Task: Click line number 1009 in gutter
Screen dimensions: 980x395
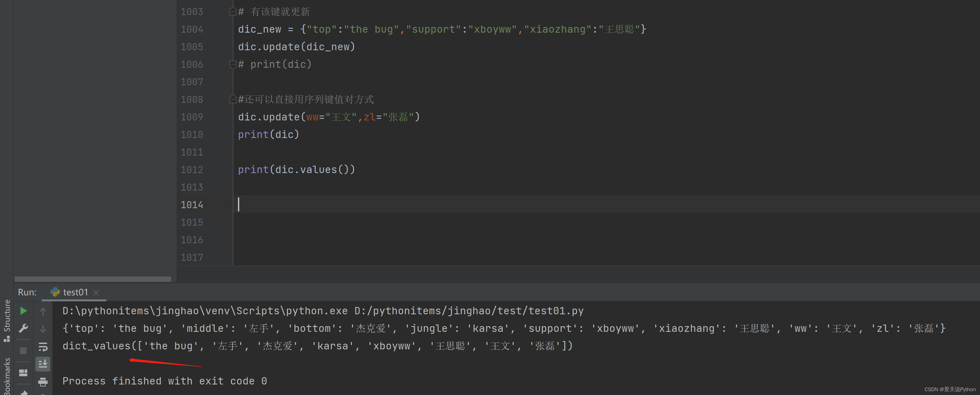Action: tap(192, 117)
